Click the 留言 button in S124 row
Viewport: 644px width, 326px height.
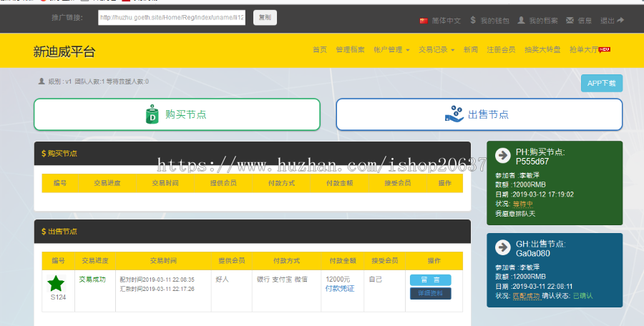pos(431,280)
